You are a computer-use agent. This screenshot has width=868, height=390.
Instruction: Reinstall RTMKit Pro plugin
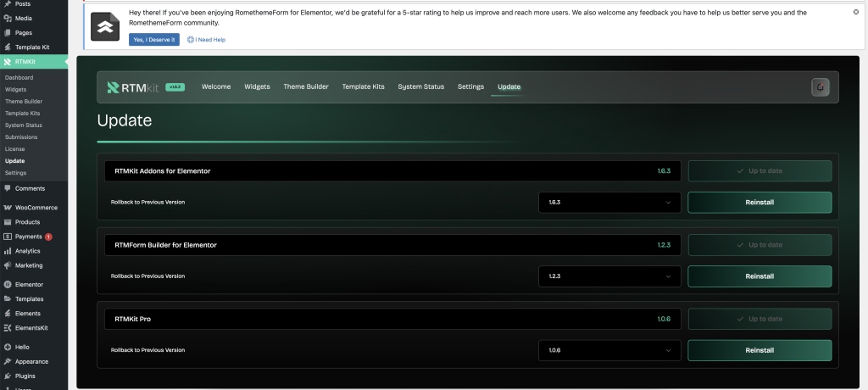tap(759, 350)
